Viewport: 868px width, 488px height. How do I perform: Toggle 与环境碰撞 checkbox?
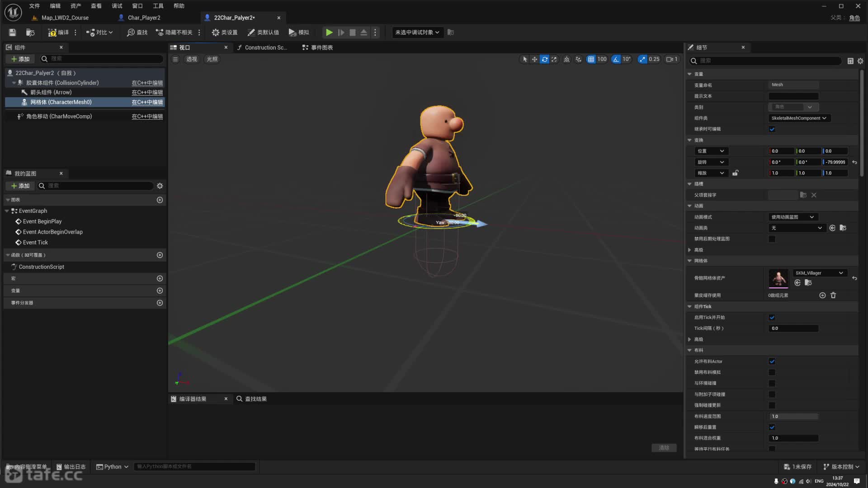coord(772,383)
